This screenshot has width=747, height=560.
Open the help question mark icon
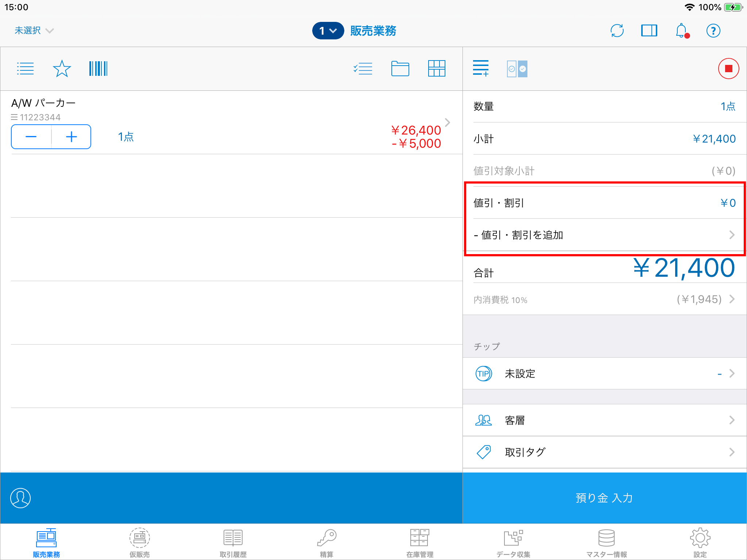pyautogui.click(x=713, y=31)
